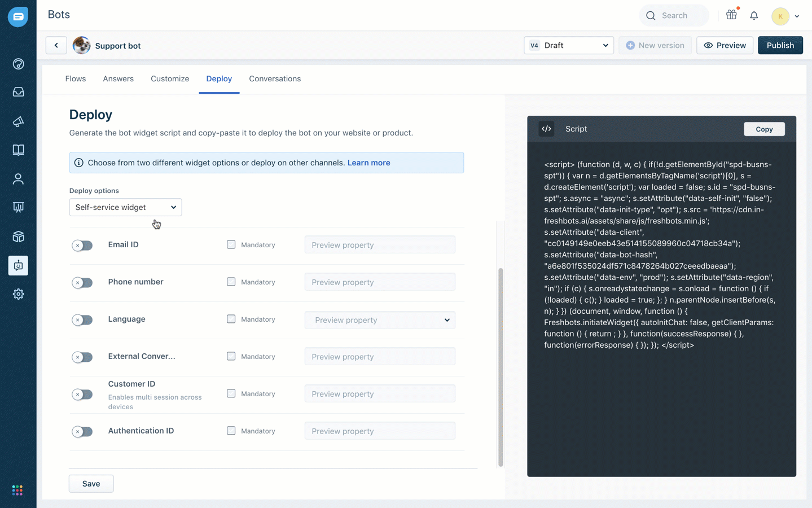Select the bots robot icon in sidebar
812x508 pixels.
click(18, 265)
